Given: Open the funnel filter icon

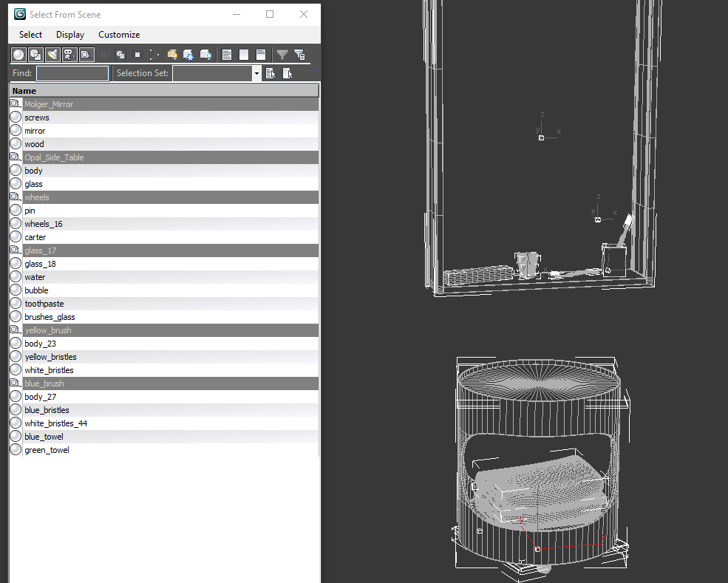Looking at the screenshot, I should (x=282, y=55).
